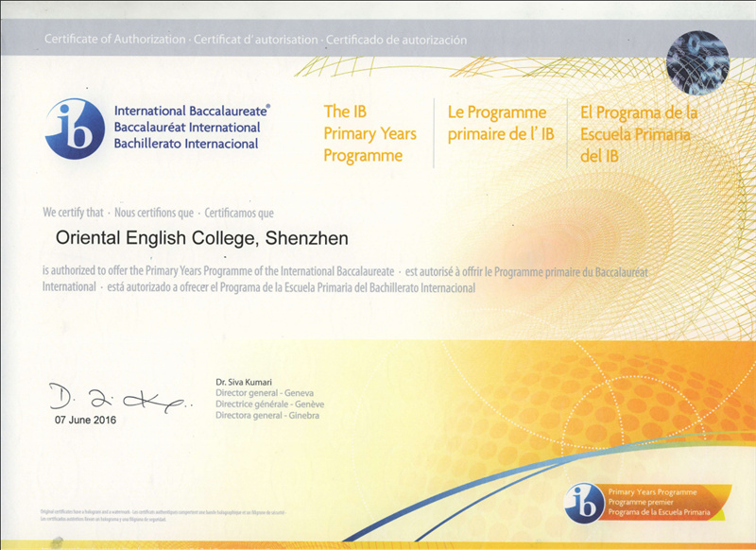Viewport: 756px width, 550px height.
Task: Click the 'Directora general - Ginebra' title
Action: (x=267, y=415)
